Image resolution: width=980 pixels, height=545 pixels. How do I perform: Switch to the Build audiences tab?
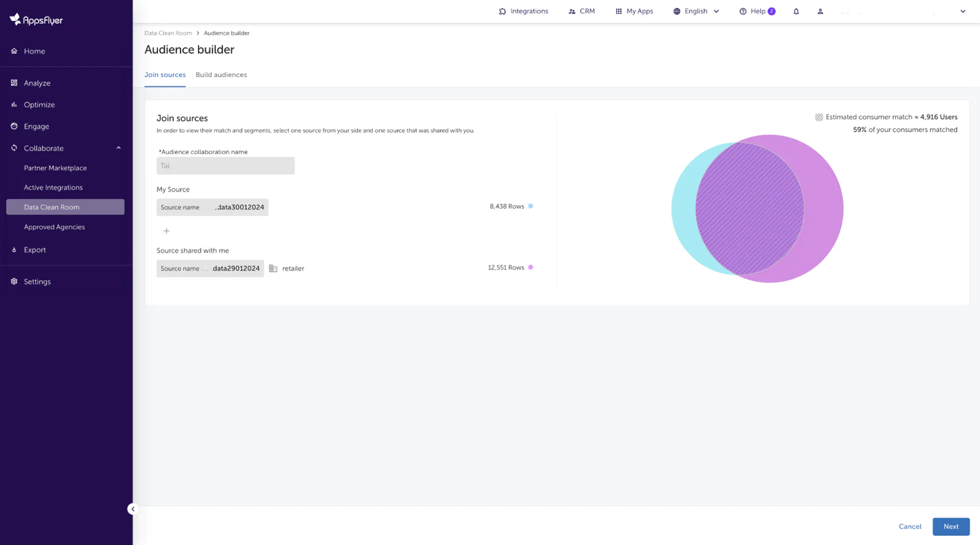pyautogui.click(x=221, y=75)
